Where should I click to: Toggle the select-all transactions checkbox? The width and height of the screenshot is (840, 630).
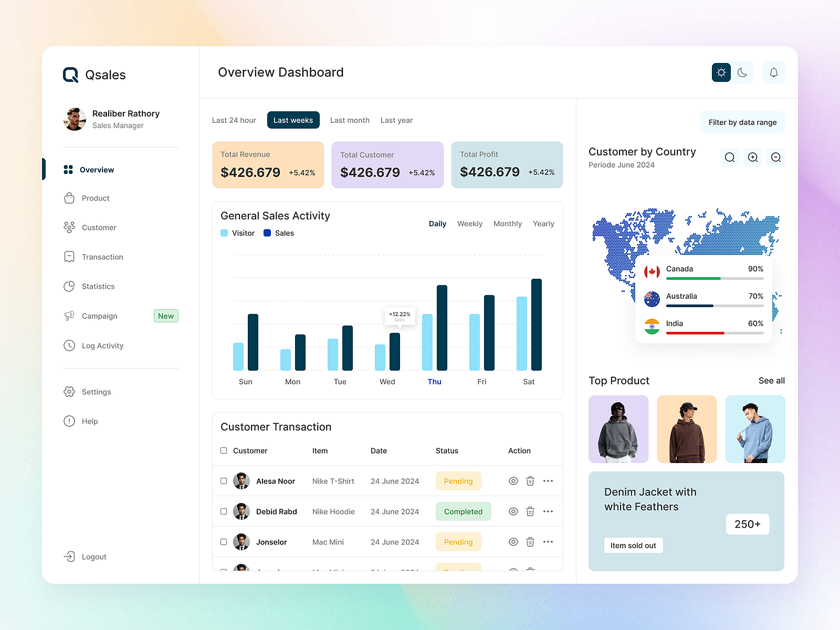click(x=224, y=450)
